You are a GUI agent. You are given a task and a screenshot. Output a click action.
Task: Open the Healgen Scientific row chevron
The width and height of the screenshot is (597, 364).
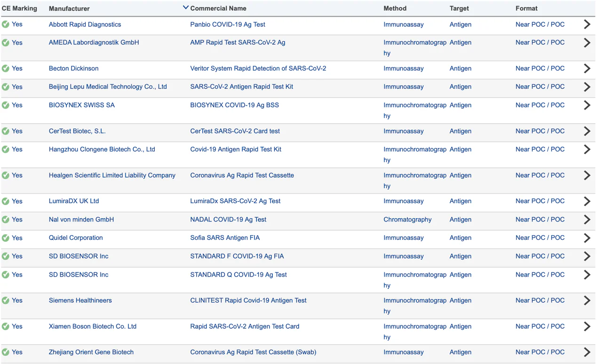(587, 175)
